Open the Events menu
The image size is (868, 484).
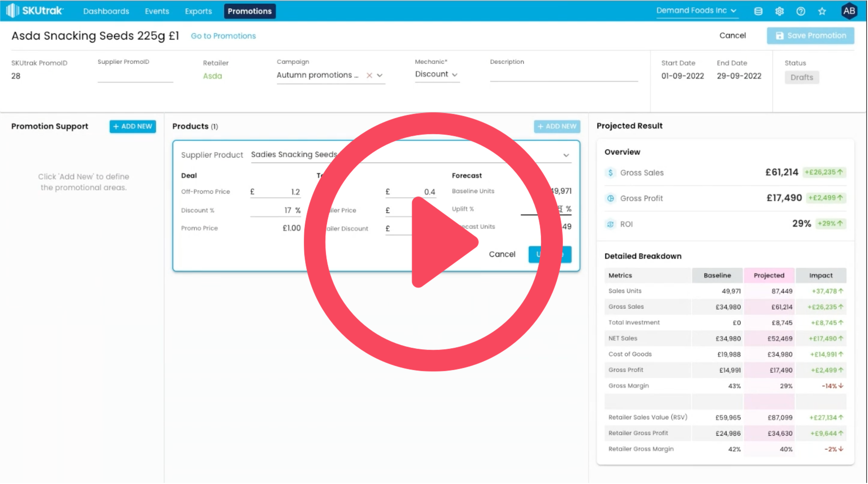click(157, 11)
